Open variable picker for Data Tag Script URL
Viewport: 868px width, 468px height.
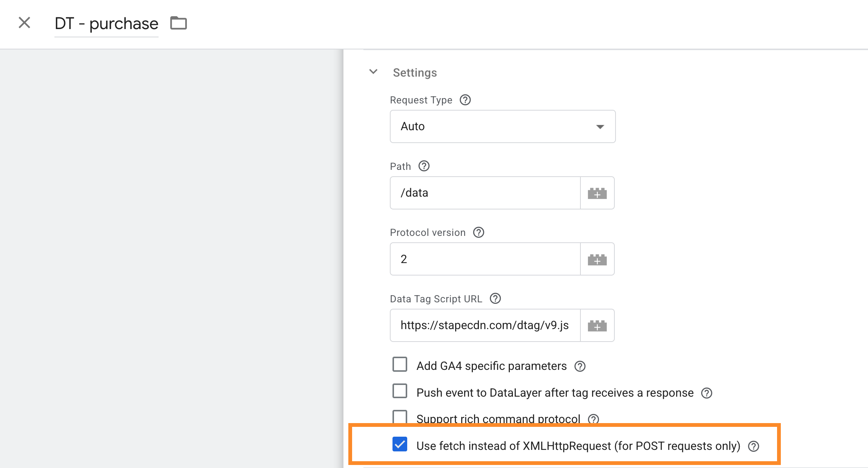point(597,326)
